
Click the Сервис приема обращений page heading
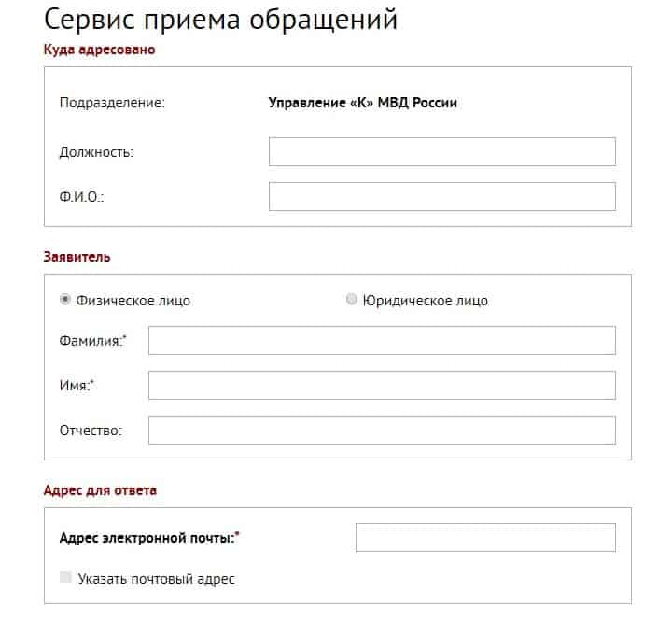click(220, 20)
